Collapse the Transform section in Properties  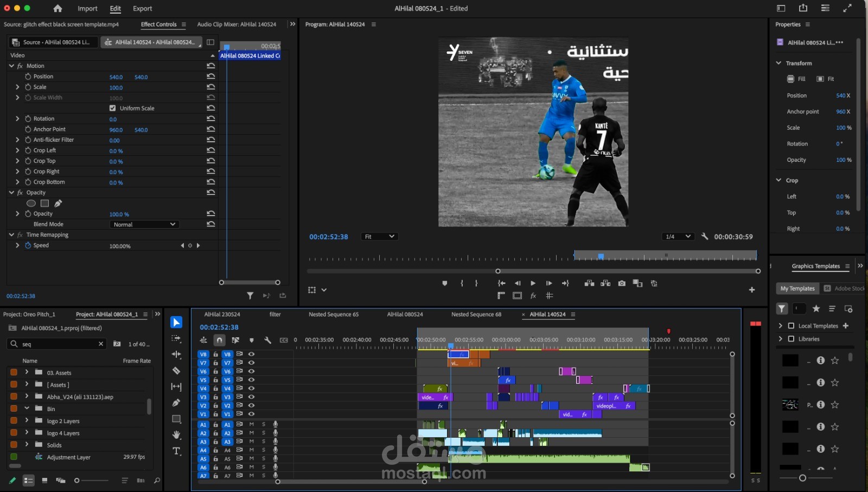[778, 63]
